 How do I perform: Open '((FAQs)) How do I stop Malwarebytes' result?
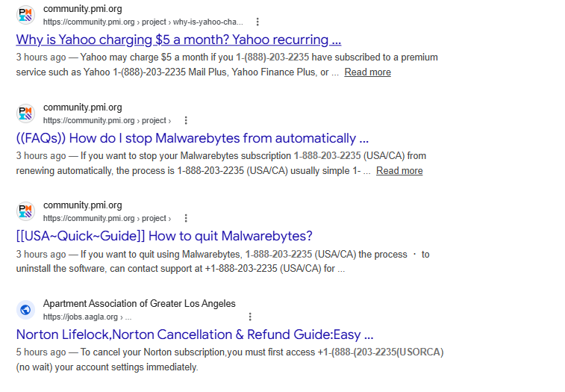193,138
